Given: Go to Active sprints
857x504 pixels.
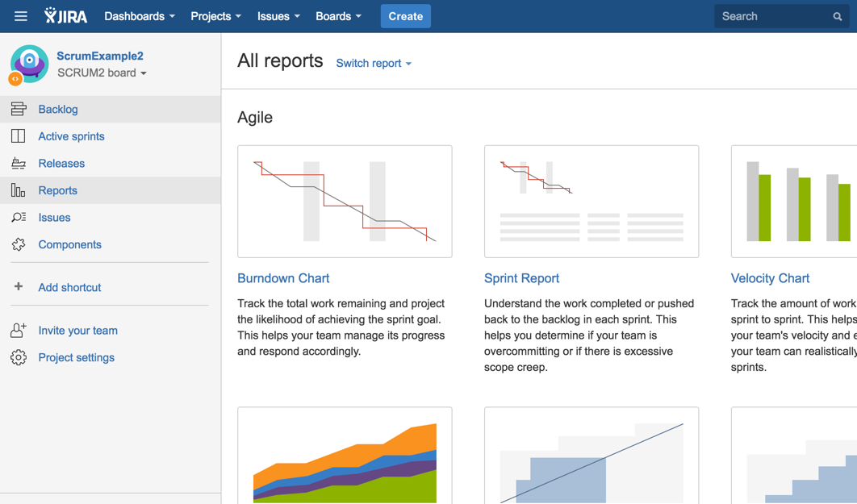Looking at the screenshot, I should (x=71, y=136).
